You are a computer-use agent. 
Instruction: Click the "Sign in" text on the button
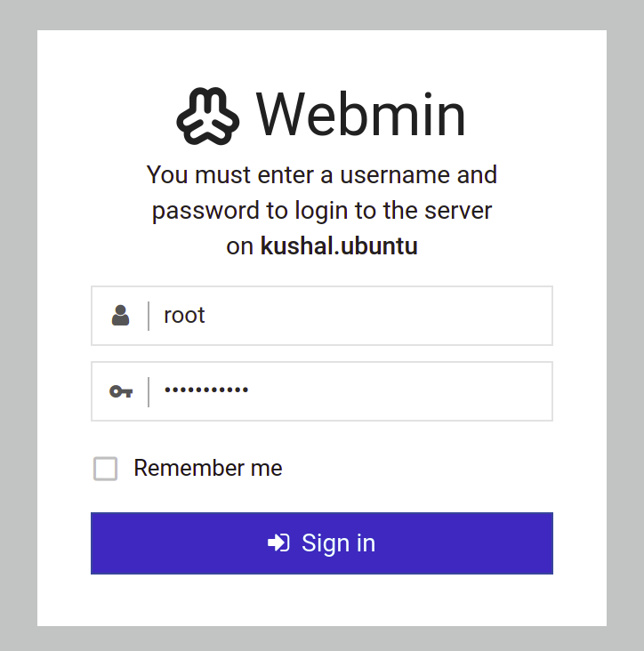point(338,542)
